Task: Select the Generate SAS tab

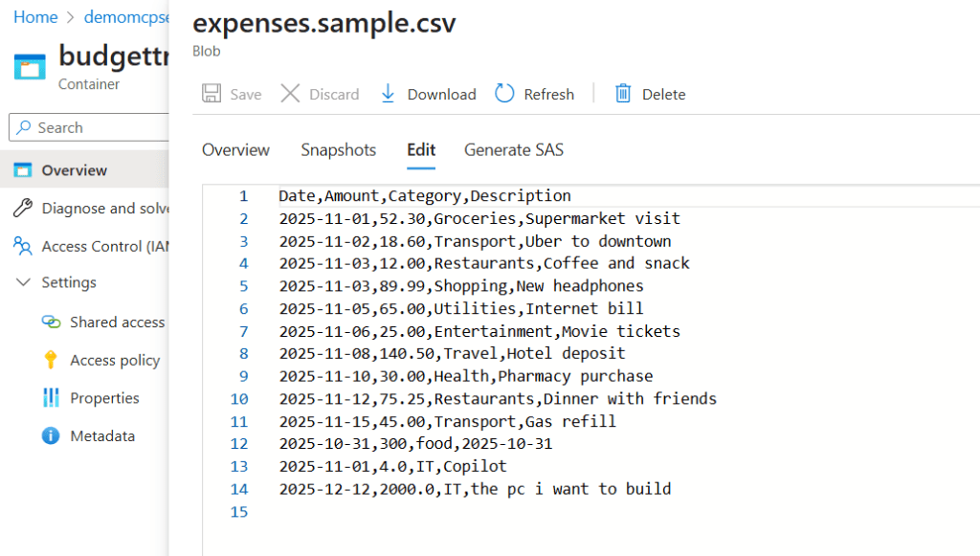Action: pyautogui.click(x=513, y=149)
